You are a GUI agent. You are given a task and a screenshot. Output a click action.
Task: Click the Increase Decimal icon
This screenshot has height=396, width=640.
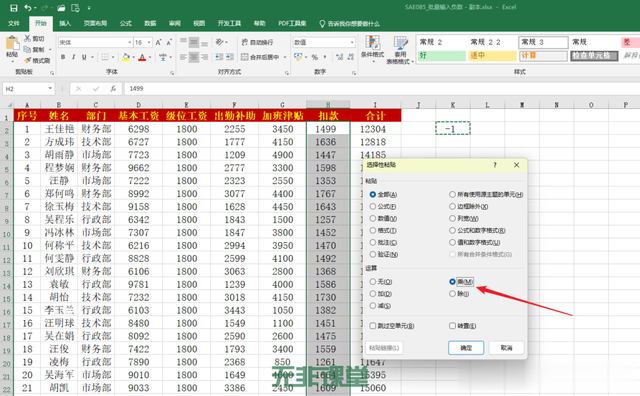tap(340, 57)
